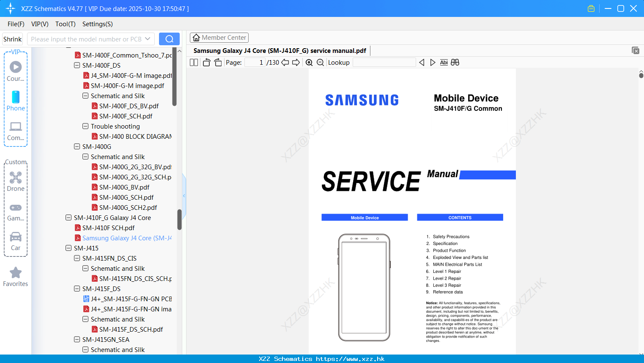Collapse the Trouble shooting node

85,126
